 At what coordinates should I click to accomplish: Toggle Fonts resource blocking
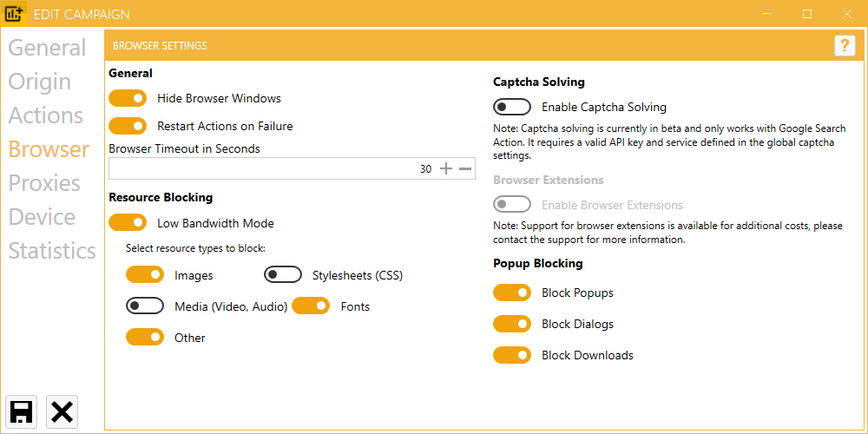click(x=311, y=306)
